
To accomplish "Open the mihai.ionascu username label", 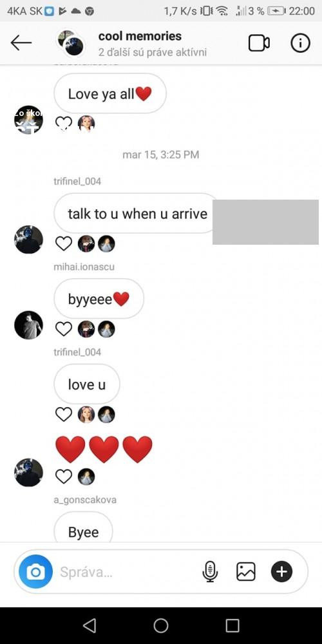I will click(84, 267).
